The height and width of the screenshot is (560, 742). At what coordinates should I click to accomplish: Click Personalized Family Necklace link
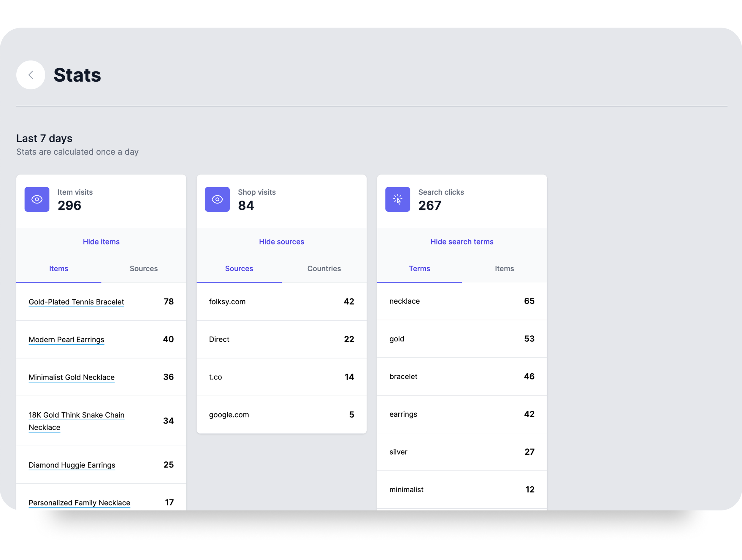click(79, 502)
